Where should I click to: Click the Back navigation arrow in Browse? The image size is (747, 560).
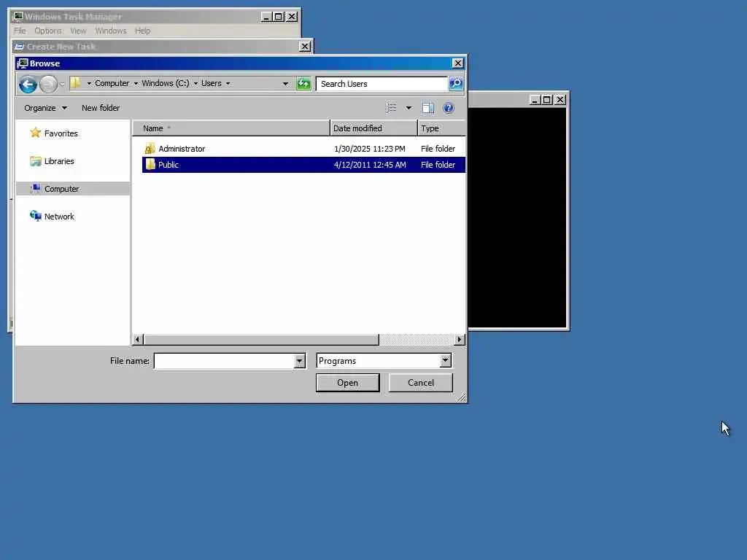tap(28, 85)
